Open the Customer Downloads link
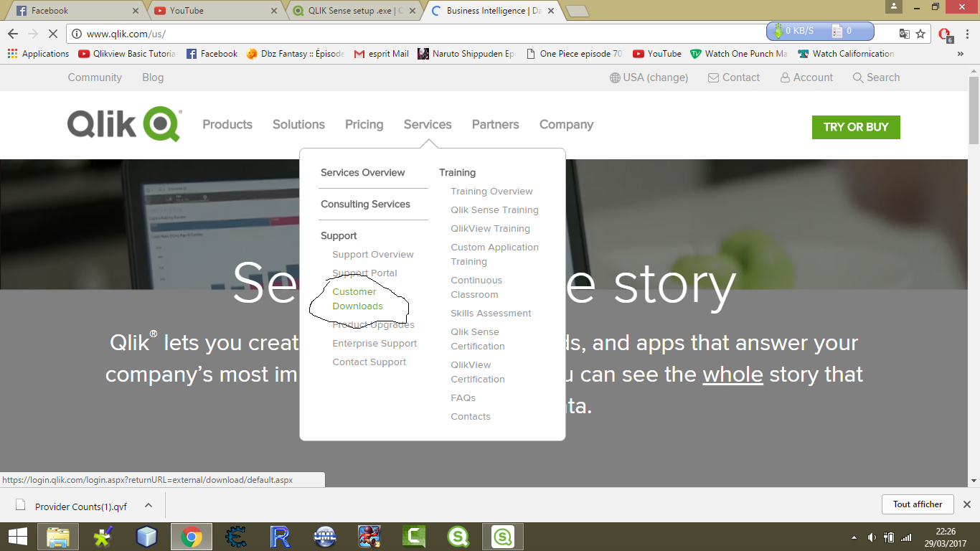This screenshot has width=980, height=551. point(357,298)
